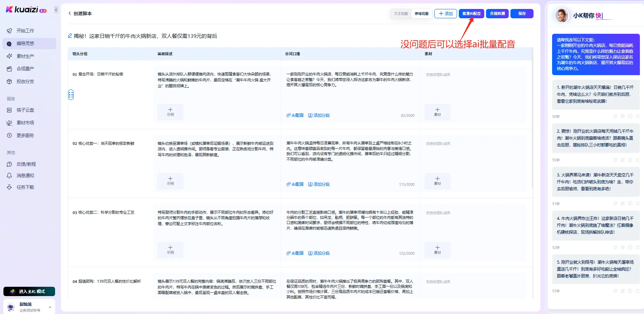Click AI配音 for shot 01 narration
644x314 pixels.
coord(295,115)
